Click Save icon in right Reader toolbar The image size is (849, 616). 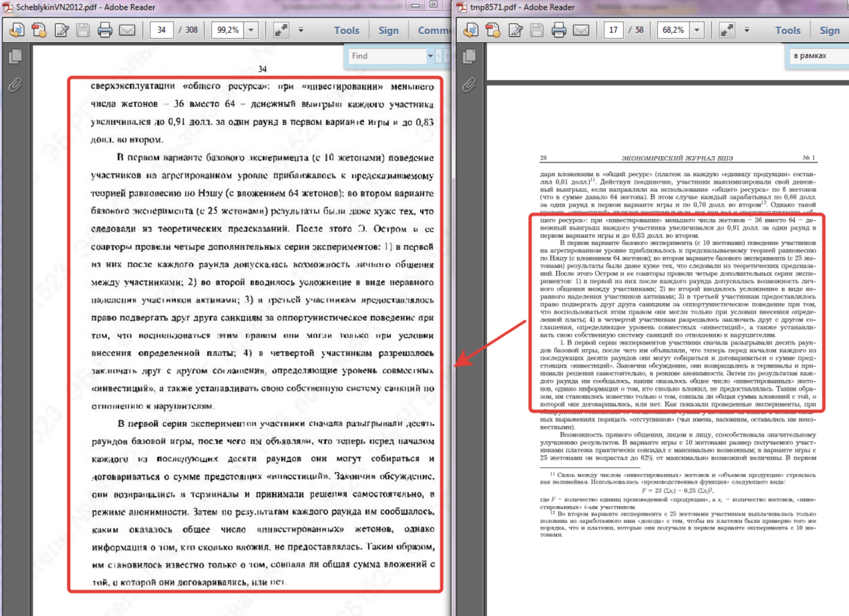pyautogui.click(x=537, y=30)
